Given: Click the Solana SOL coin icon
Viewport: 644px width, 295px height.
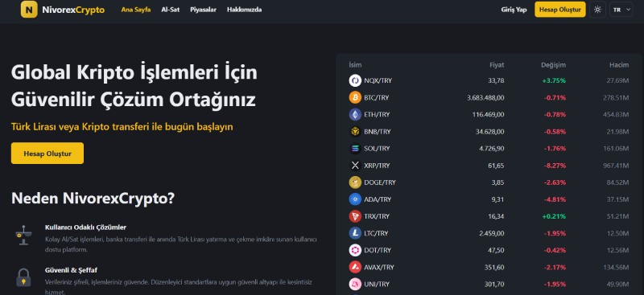Looking at the screenshot, I should pyautogui.click(x=355, y=149).
